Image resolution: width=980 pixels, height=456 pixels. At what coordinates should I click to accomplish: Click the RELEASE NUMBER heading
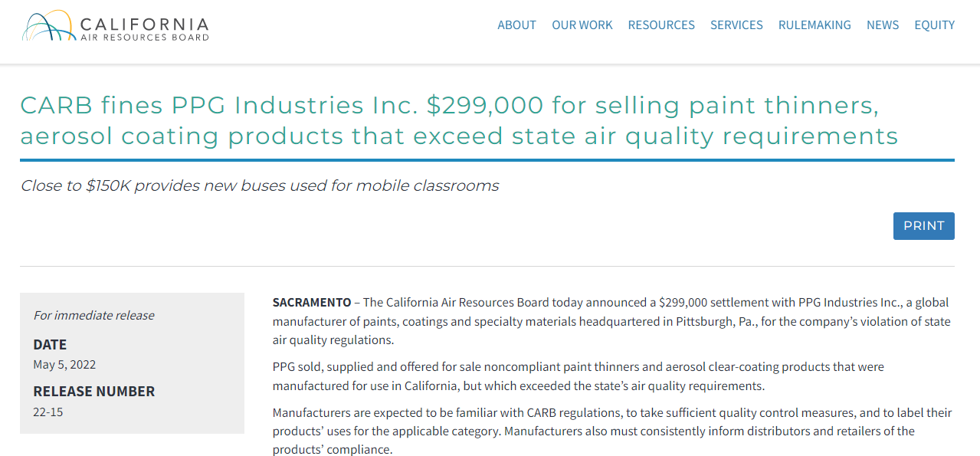tap(93, 392)
